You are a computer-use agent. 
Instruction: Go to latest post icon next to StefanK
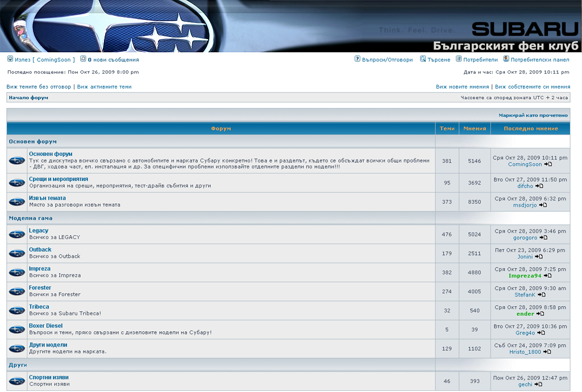tap(542, 295)
